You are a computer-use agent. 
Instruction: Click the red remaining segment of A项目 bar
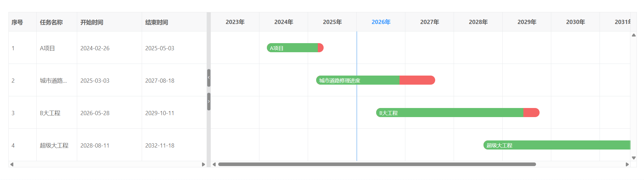point(321,48)
